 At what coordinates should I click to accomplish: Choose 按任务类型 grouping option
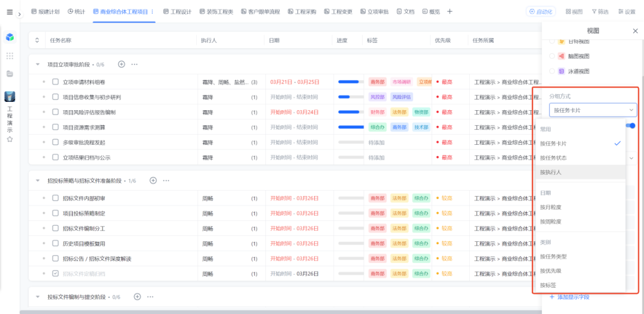pos(581,257)
